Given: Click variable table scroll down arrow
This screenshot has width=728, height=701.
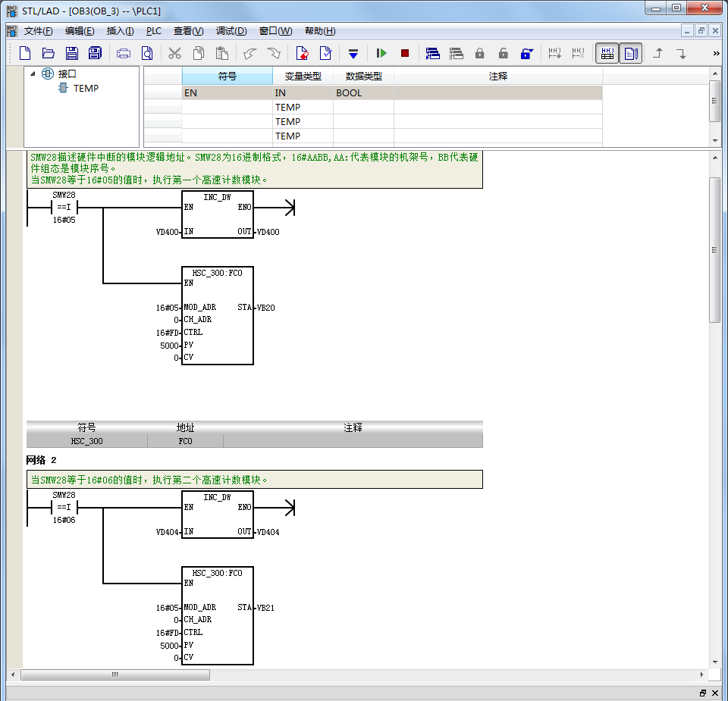Looking at the screenshot, I should pyautogui.click(x=715, y=140).
